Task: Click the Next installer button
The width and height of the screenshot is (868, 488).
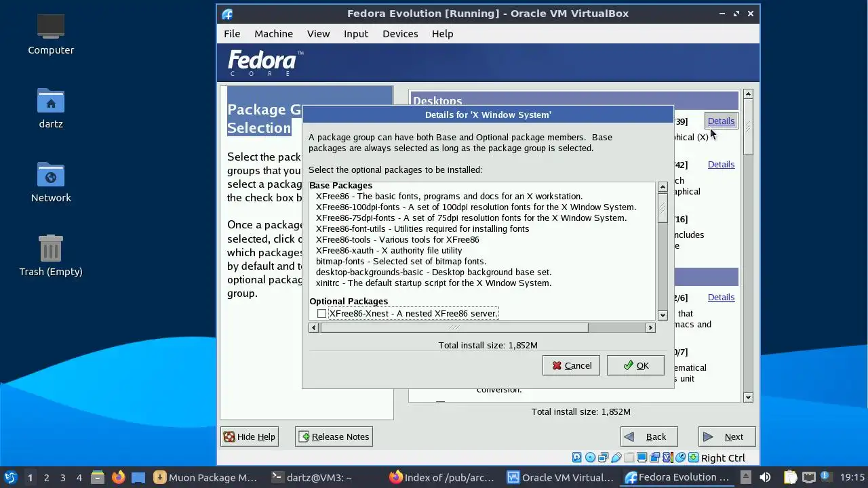Action: pyautogui.click(x=727, y=436)
